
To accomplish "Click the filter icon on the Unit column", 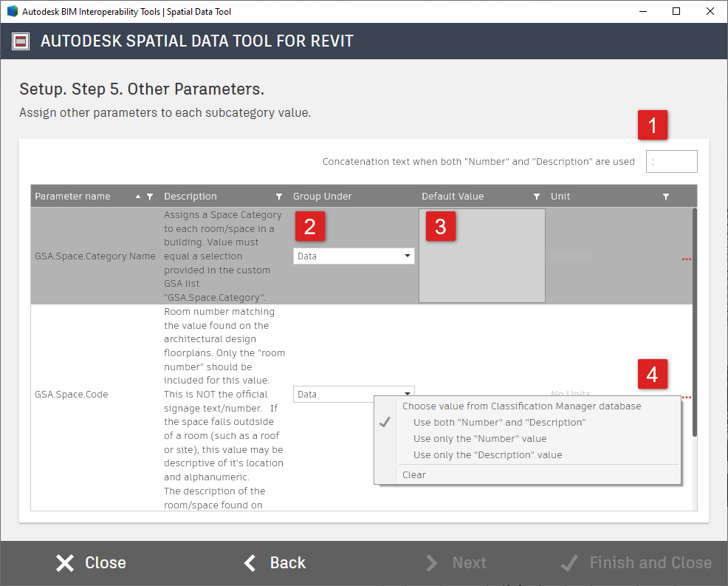I will [x=665, y=196].
